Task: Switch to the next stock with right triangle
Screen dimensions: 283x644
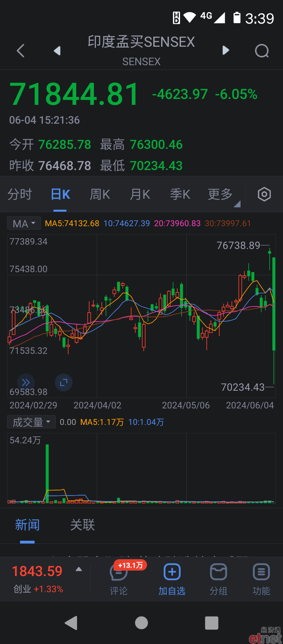Action: click(226, 50)
